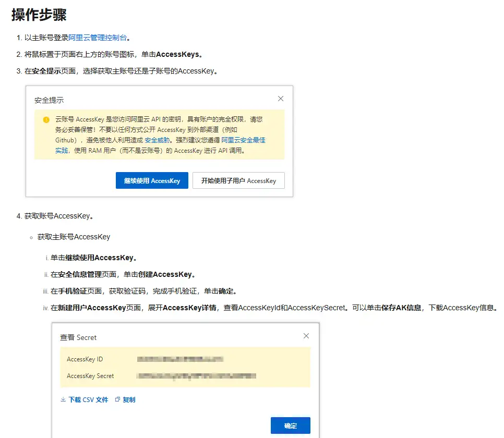The image size is (504, 438).
Task: Click the 查看 Secret dialog title
Action: pos(78,337)
